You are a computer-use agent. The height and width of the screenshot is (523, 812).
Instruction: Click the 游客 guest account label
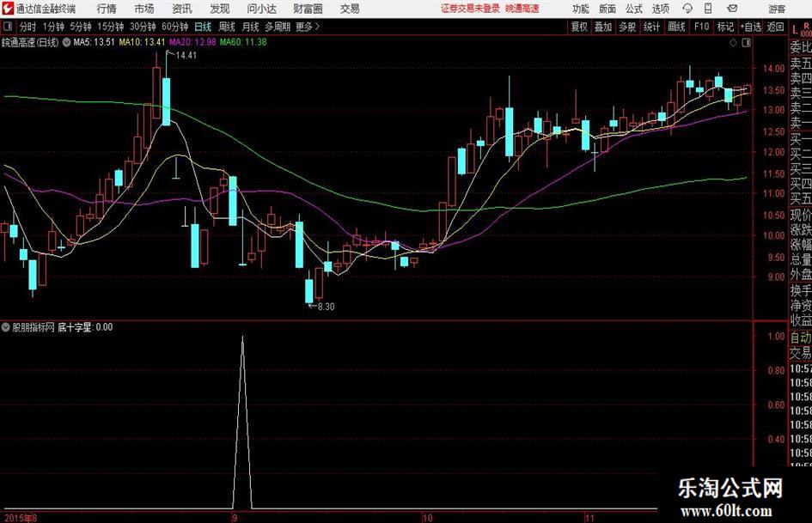coord(777,9)
